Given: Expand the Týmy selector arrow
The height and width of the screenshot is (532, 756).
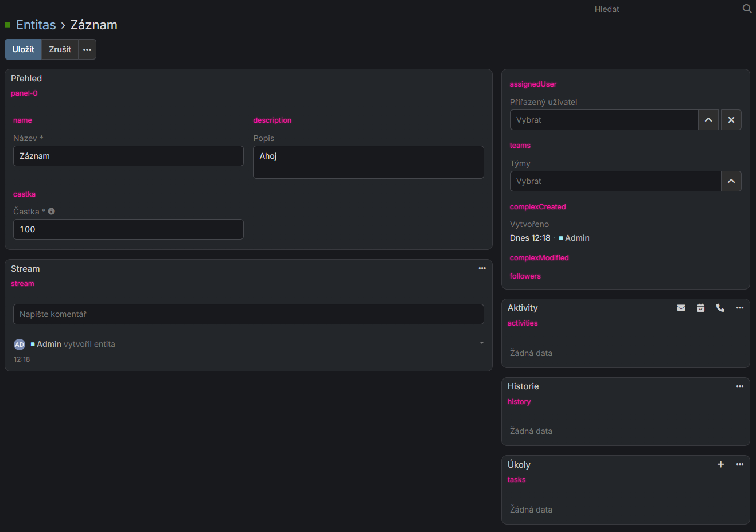Looking at the screenshot, I should click(731, 181).
